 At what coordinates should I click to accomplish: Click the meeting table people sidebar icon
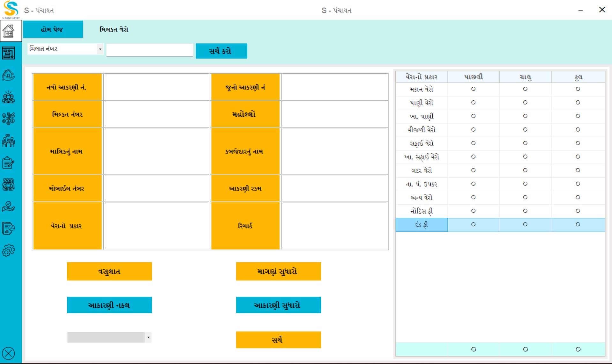[9, 141]
